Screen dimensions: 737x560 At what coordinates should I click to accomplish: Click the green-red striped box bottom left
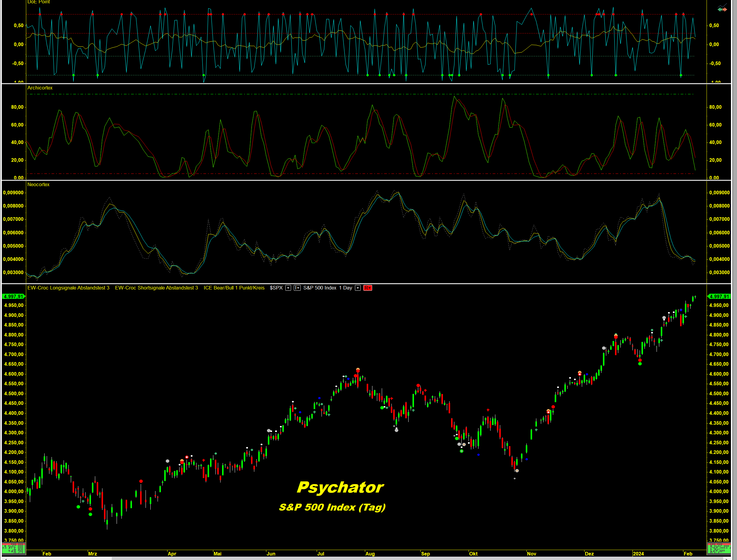tap(13, 548)
